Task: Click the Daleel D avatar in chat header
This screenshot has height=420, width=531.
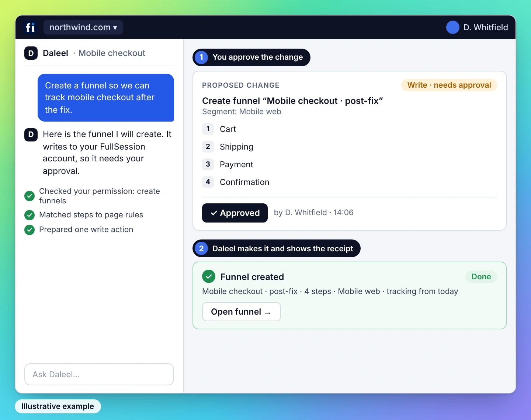Action: point(31,53)
